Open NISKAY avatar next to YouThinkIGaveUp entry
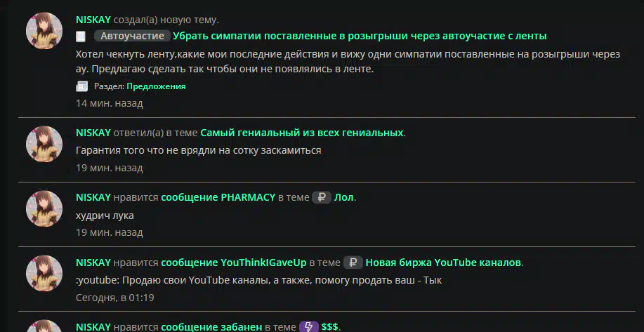Image resolution: width=644 pixels, height=332 pixels. coord(44,273)
